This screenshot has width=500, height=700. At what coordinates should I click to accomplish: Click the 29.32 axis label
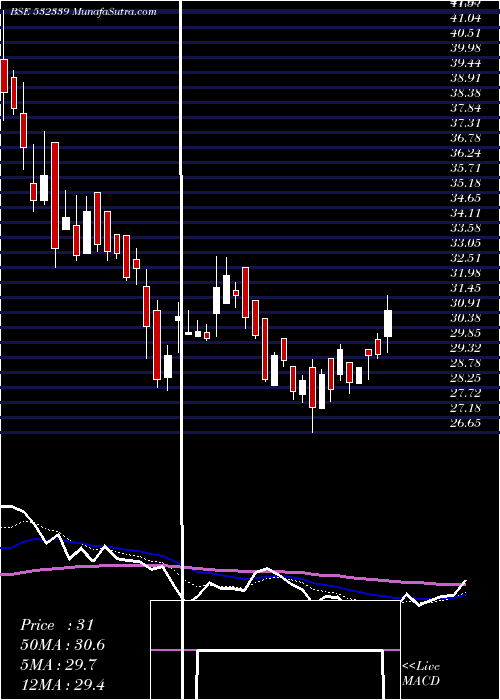coord(465,348)
